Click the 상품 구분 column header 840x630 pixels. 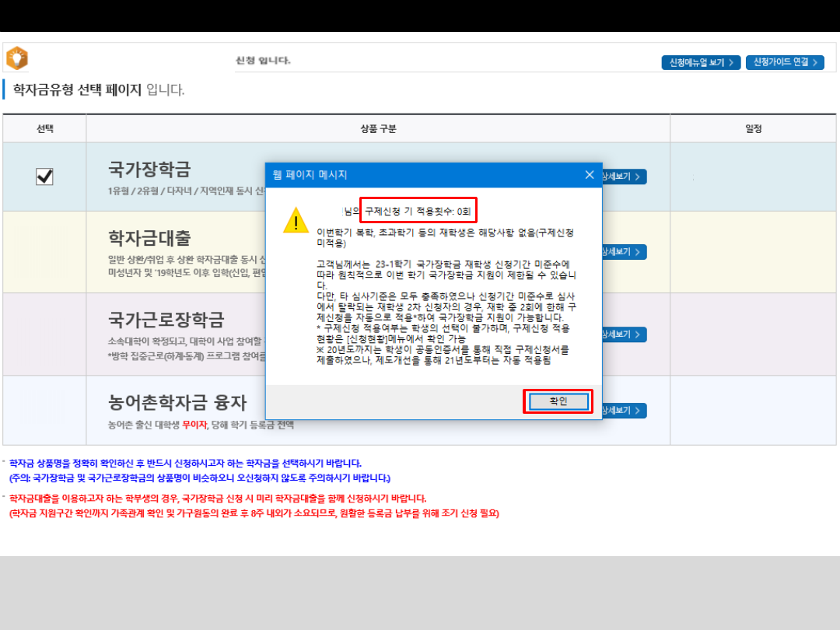point(378,128)
